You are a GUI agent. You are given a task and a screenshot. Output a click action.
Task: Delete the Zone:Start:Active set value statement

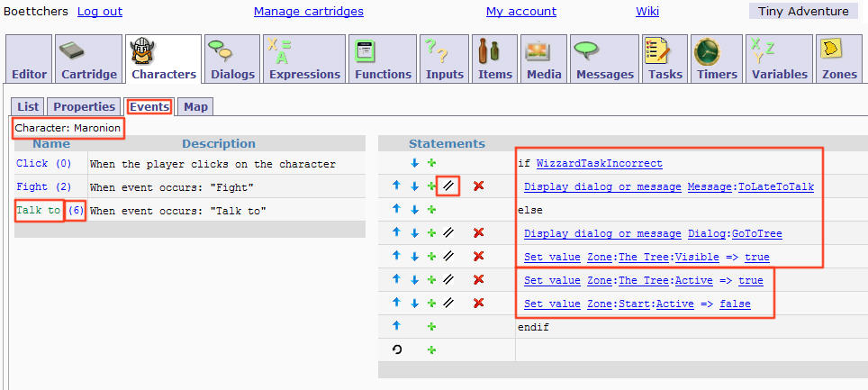(x=478, y=304)
